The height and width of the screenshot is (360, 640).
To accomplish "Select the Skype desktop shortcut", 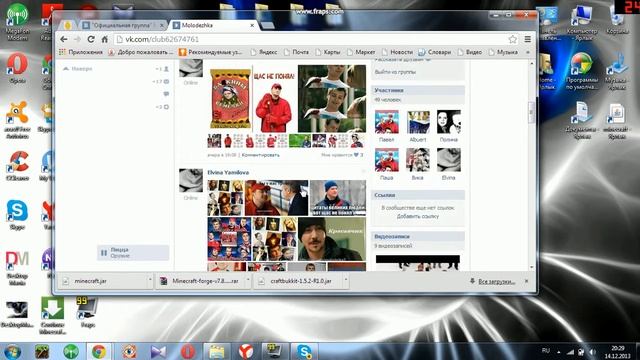I will 17,215.
